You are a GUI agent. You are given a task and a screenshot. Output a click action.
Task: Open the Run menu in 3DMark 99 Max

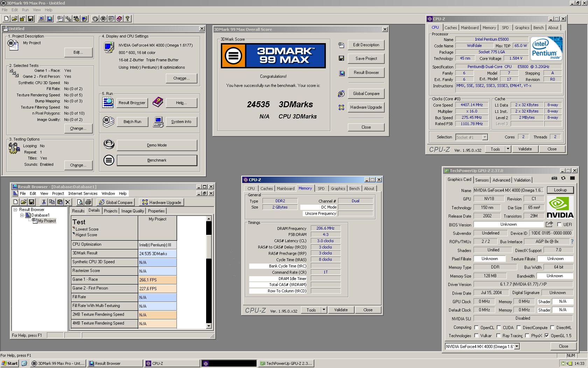coord(25,10)
